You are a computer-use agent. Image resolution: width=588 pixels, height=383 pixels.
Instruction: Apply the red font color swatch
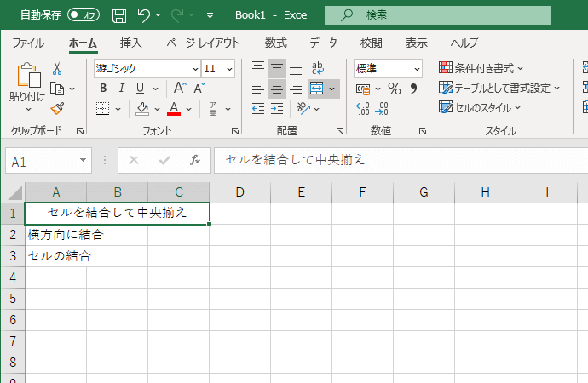174,108
